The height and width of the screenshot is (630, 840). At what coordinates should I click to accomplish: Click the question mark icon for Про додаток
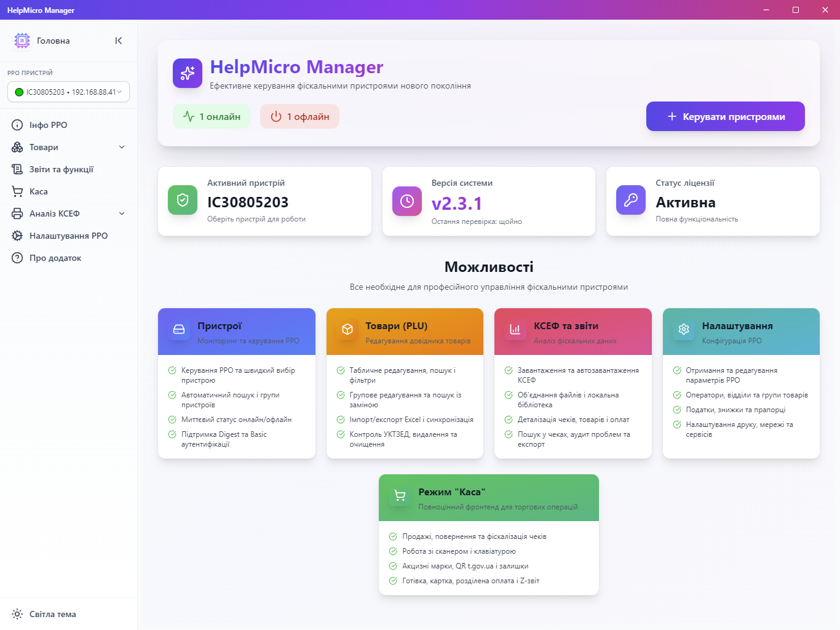click(x=17, y=258)
